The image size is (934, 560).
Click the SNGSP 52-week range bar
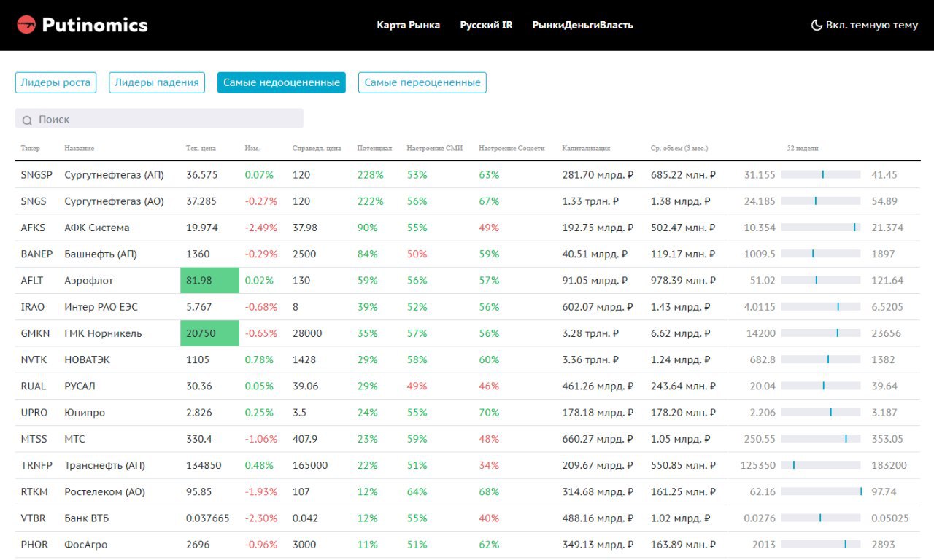[821, 175]
